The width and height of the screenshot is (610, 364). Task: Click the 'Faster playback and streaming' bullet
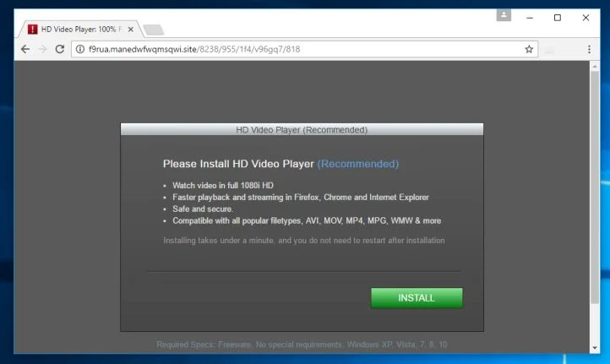(x=301, y=197)
